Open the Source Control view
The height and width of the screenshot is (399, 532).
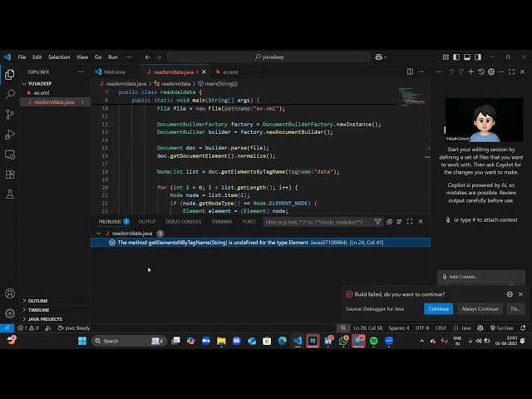[x=10, y=115]
